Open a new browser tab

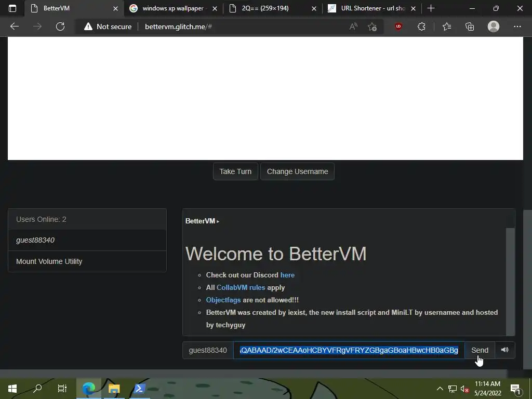pyautogui.click(x=431, y=8)
